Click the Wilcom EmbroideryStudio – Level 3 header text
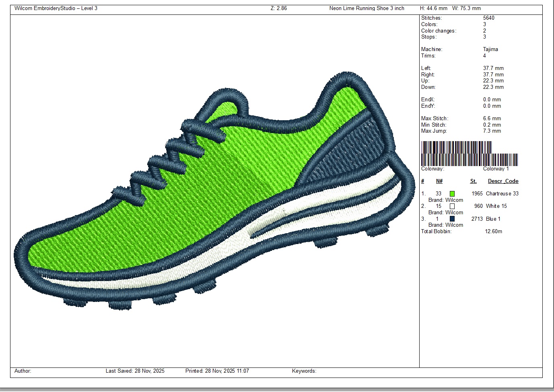This screenshot has width=554, height=392. 56,8
